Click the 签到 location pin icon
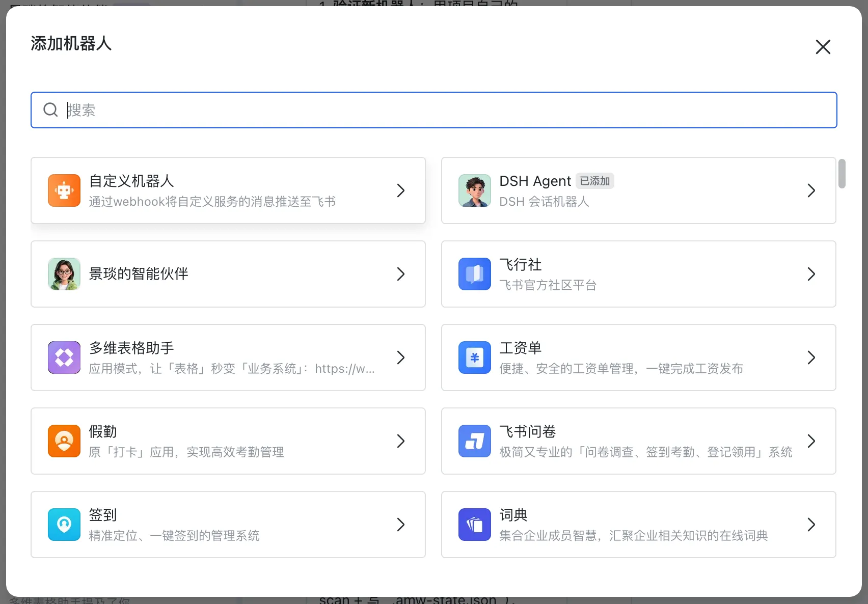Image resolution: width=868 pixels, height=604 pixels. point(64,525)
